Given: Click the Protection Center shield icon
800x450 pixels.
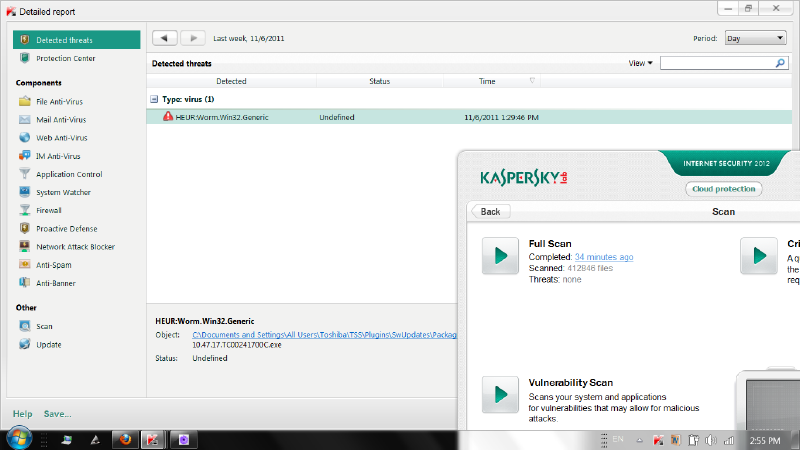Looking at the screenshot, I should (24, 58).
